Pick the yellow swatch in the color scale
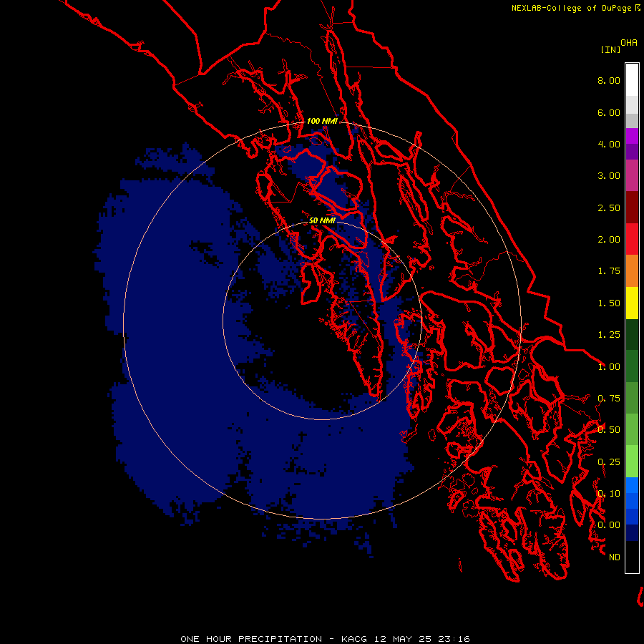This screenshot has height=644, width=644. click(632, 303)
